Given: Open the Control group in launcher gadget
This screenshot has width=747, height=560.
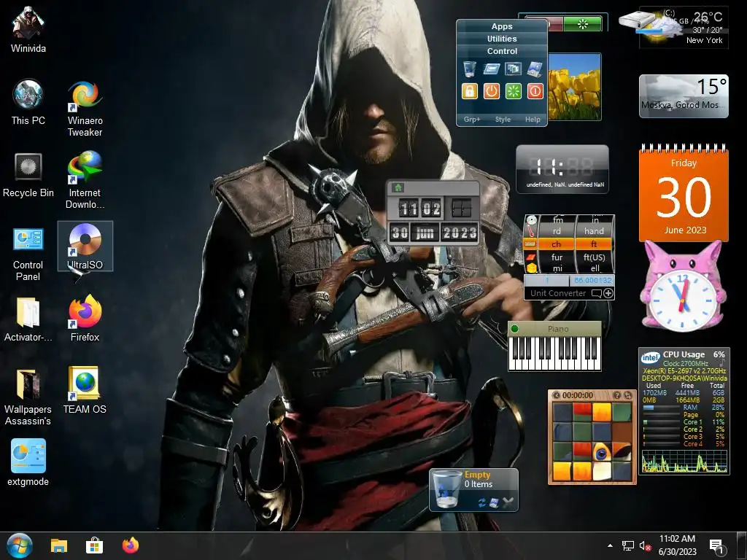Looking at the screenshot, I should [502, 52].
